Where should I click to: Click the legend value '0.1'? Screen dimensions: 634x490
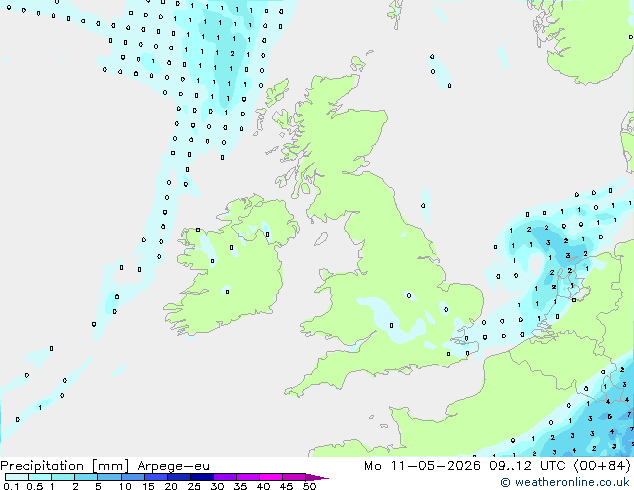pyautogui.click(x=11, y=486)
